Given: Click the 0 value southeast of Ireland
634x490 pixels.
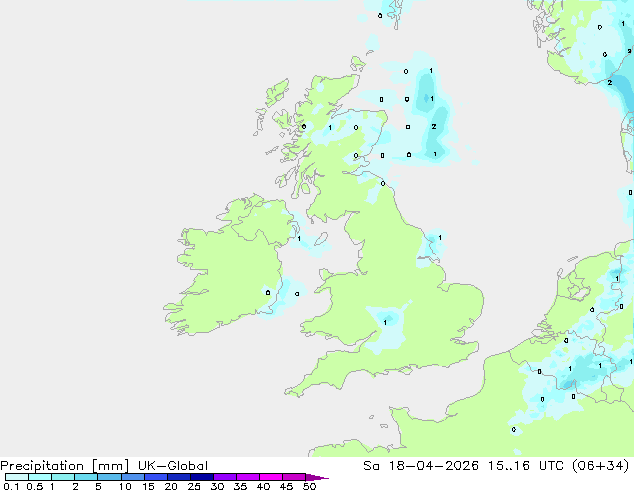Looking at the screenshot, I should [x=297, y=294].
